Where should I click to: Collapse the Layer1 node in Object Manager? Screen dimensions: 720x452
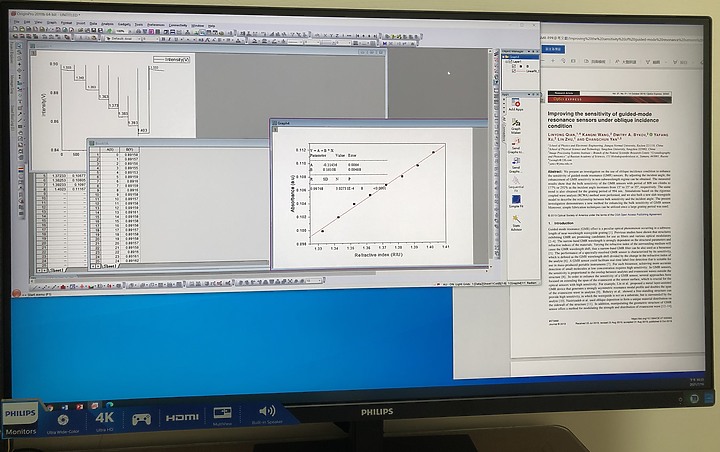pos(508,62)
